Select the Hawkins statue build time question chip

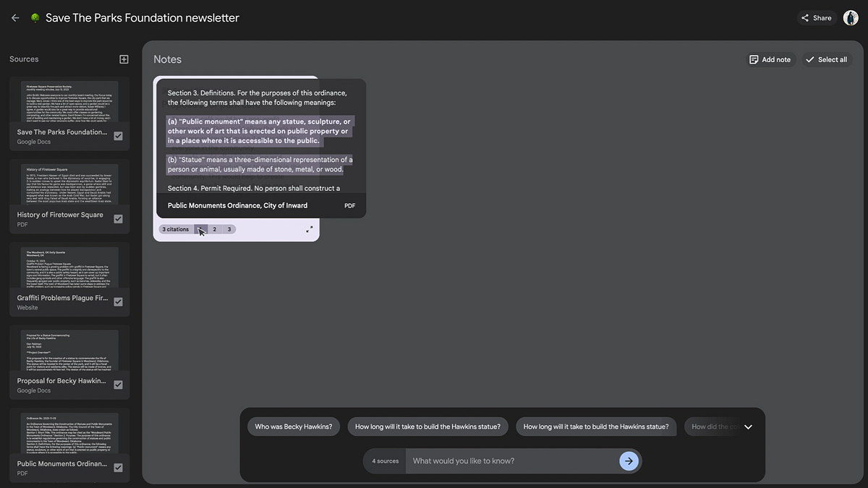[427, 427]
